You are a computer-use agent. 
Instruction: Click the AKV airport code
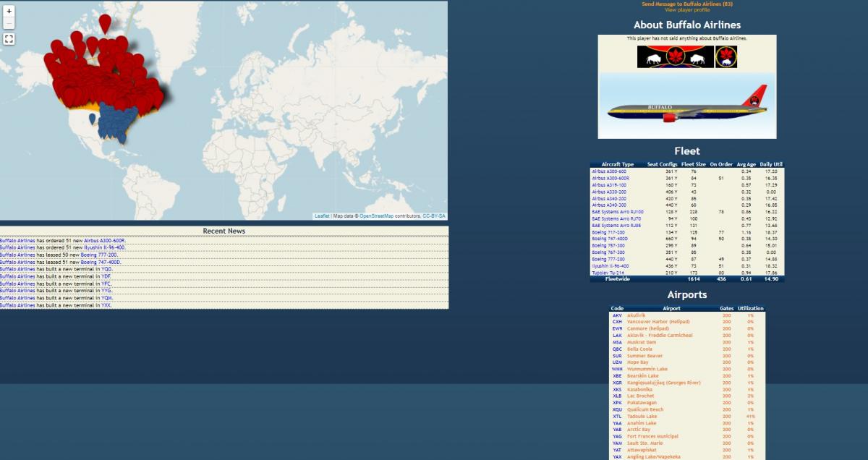[x=617, y=315]
